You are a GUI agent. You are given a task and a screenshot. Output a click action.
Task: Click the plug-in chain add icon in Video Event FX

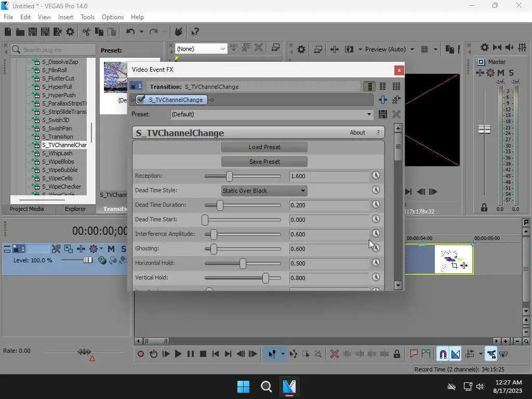(x=383, y=100)
